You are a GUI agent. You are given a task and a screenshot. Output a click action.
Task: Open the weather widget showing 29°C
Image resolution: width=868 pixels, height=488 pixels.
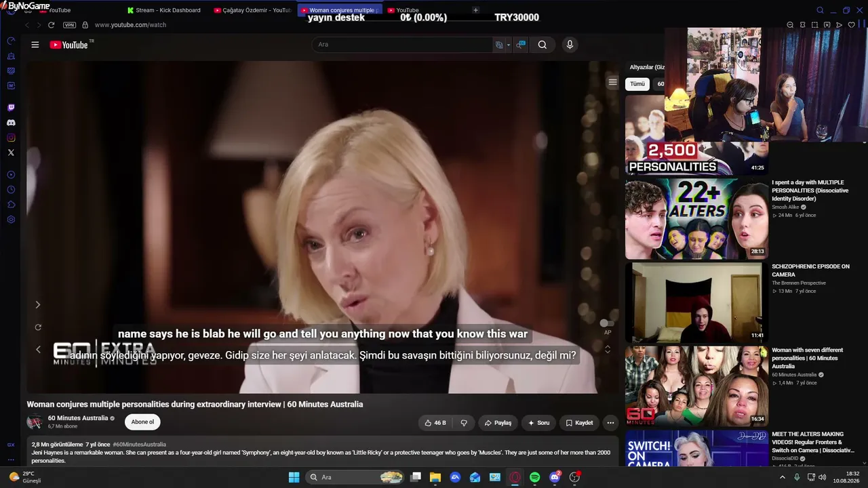[25, 477]
